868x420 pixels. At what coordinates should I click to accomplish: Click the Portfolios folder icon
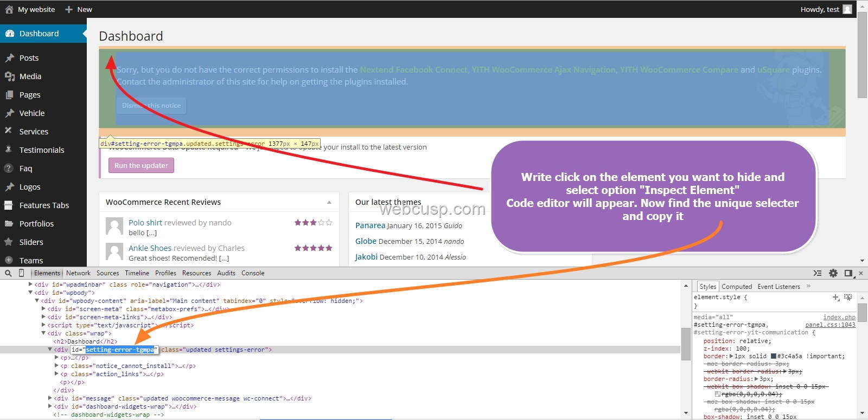click(x=9, y=223)
